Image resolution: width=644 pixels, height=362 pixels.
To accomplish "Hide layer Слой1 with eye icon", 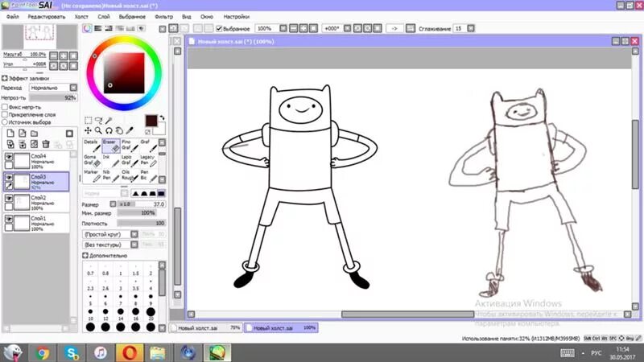I will (x=9, y=220).
